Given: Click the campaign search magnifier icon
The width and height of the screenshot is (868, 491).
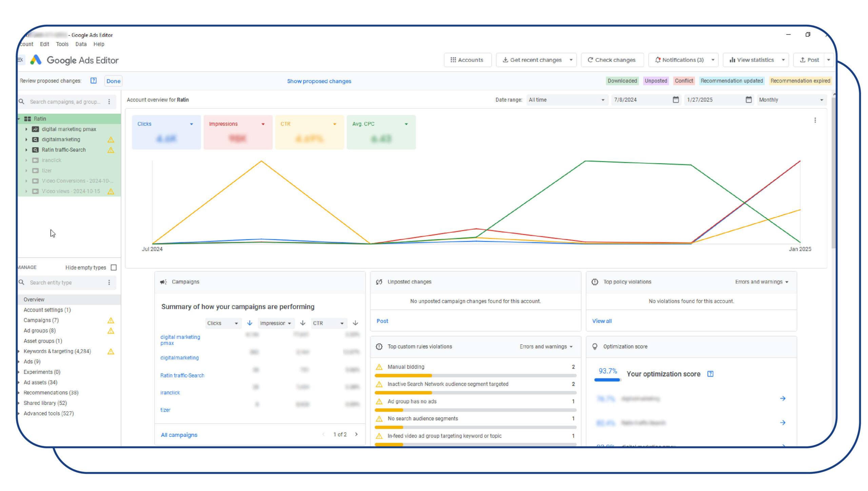Looking at the screenshot, I should [x=21, y=101].
